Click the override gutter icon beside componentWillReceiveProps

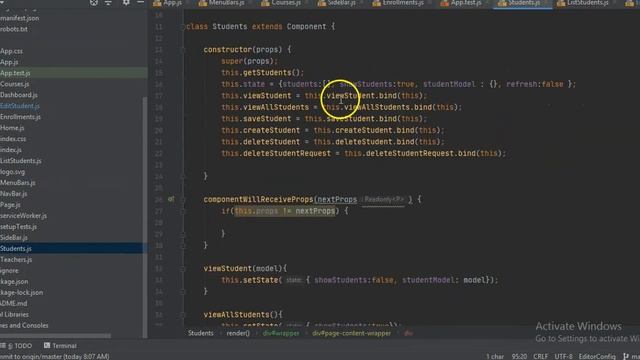(171, 199)
